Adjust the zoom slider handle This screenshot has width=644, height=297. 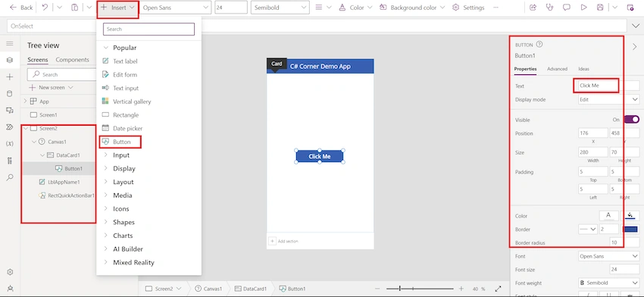[399, 289]
